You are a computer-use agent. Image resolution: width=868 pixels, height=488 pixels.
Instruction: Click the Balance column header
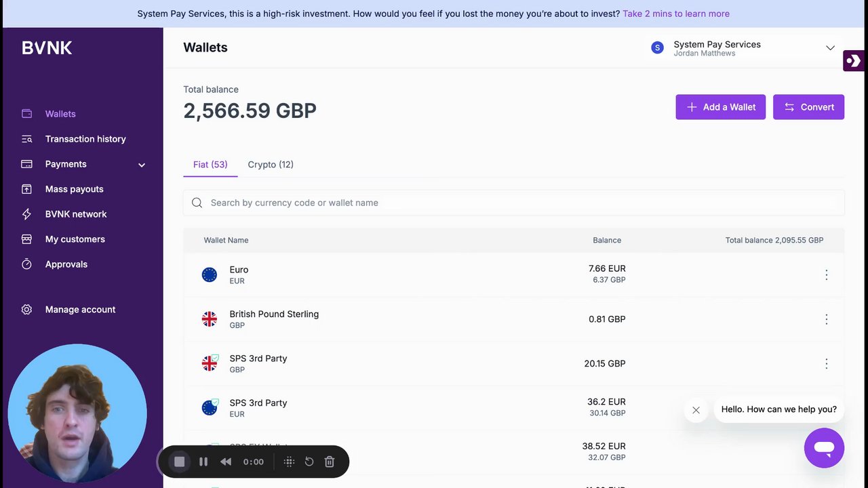coord(607,241)
